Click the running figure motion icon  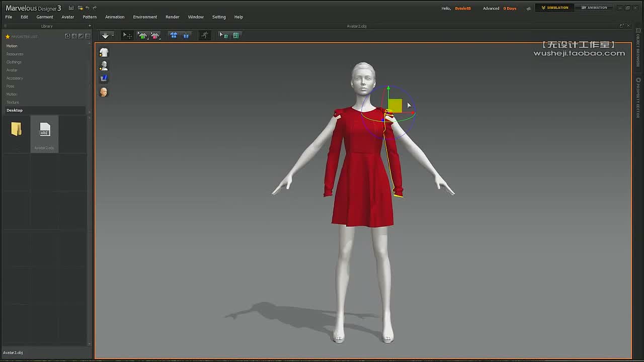[x=204, y=35]
